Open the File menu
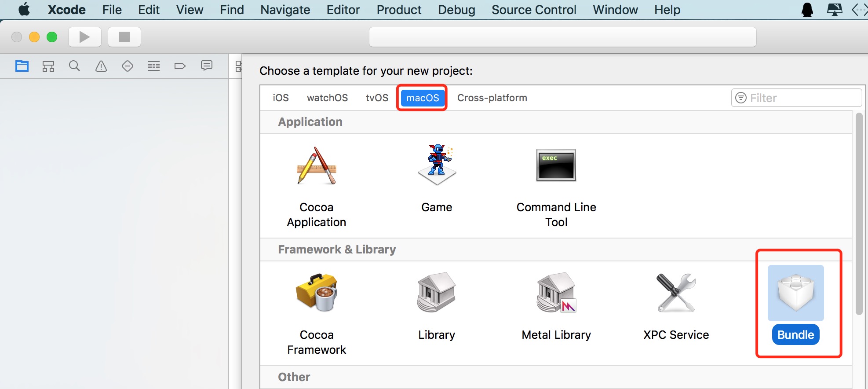The image size is (868, 389). point(112,10)
